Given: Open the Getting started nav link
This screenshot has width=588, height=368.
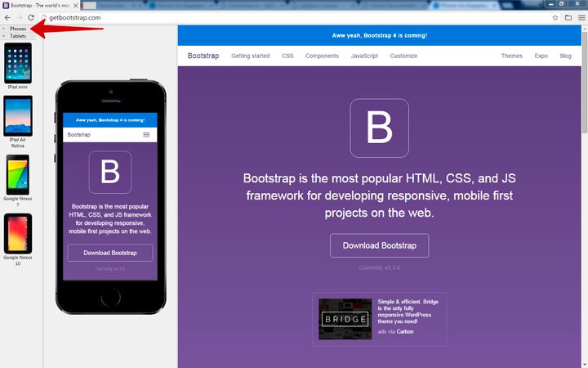Looking at the screenshot, I should 250,56.
